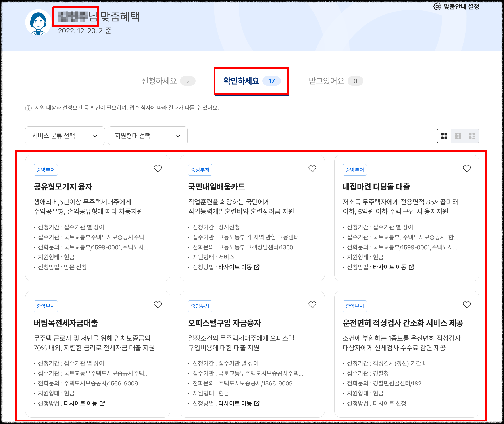Switch to large grid card view
The image size is (504, 424).
click(x=444, y=136)
